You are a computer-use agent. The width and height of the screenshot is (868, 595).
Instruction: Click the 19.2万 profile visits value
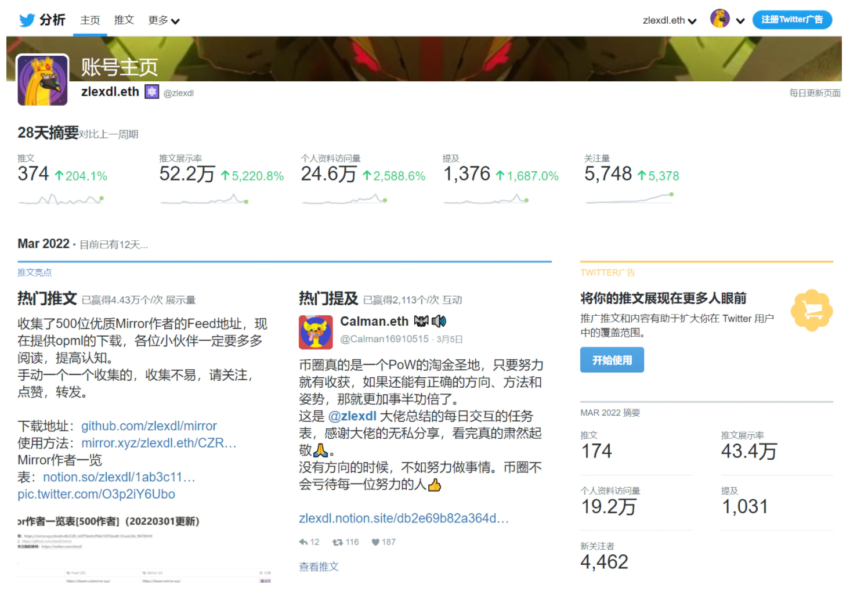coord(609,507)
